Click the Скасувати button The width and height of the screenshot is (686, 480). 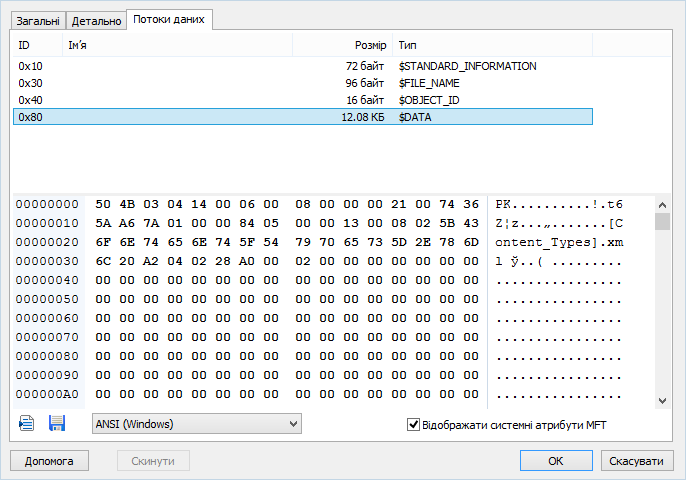click(x=637, y=461)
